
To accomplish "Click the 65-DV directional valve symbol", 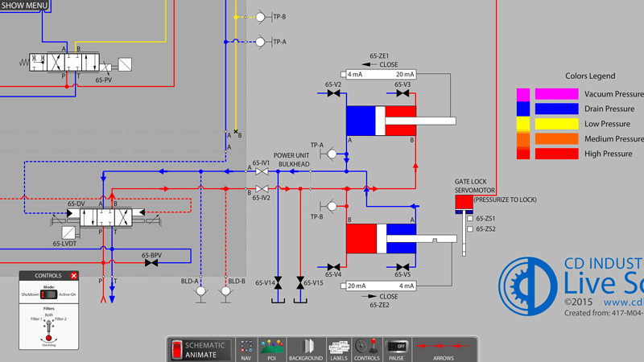I will [106, 217].
